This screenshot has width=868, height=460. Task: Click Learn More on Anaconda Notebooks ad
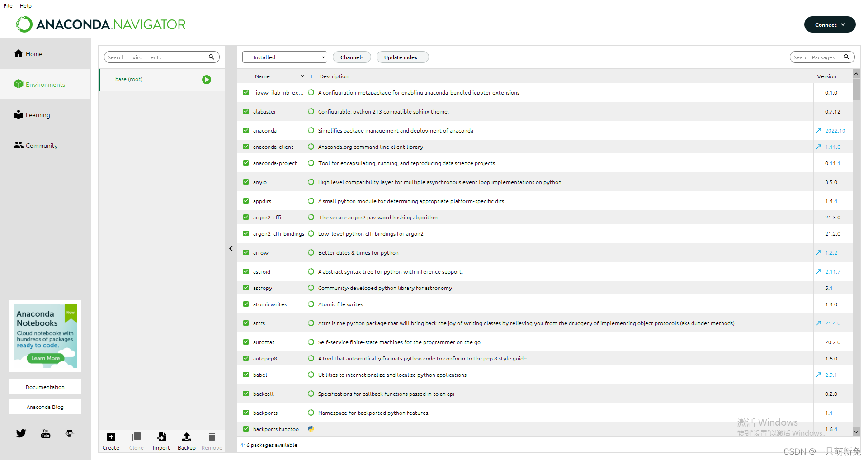click(x=45, y=358)
